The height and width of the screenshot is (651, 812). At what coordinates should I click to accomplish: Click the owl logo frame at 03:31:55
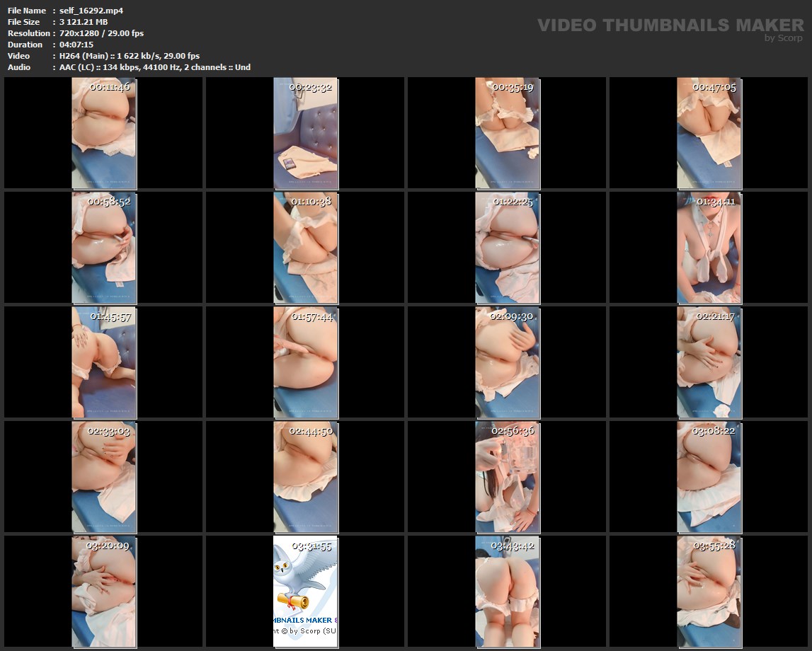pos(305,592)
